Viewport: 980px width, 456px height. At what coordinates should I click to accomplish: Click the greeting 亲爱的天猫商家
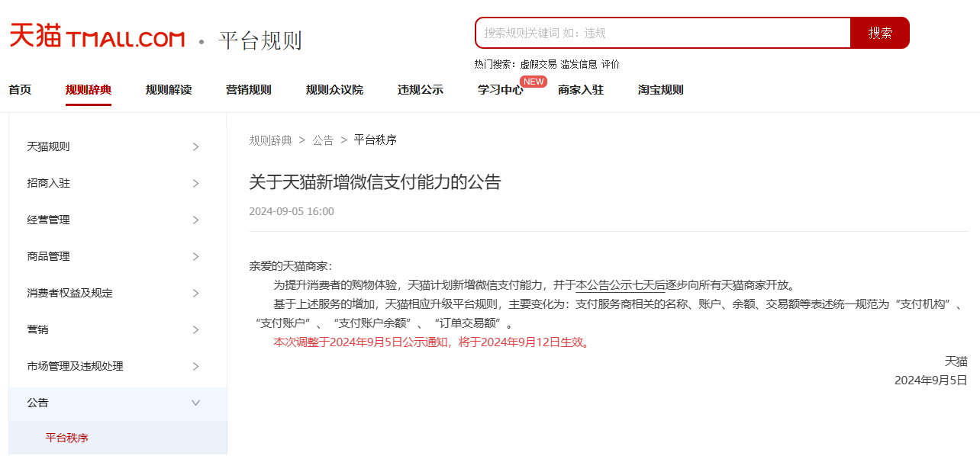(x=291, y=266)
